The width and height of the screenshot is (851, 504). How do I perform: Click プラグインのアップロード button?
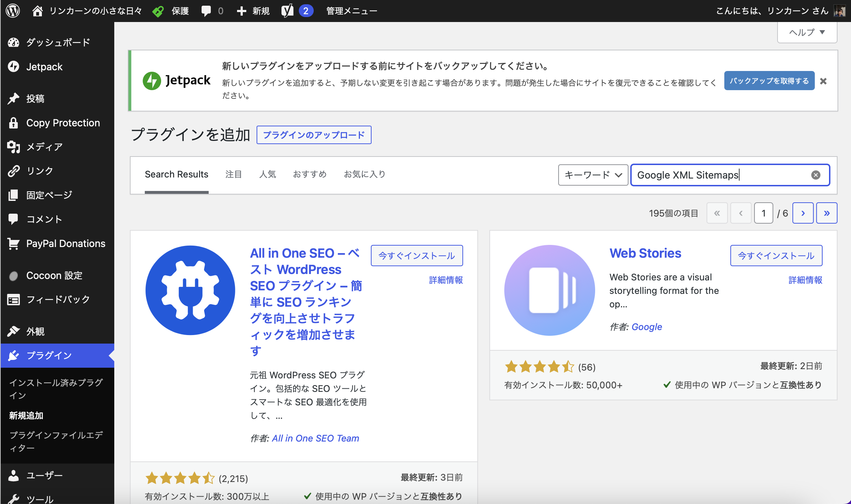314,135
